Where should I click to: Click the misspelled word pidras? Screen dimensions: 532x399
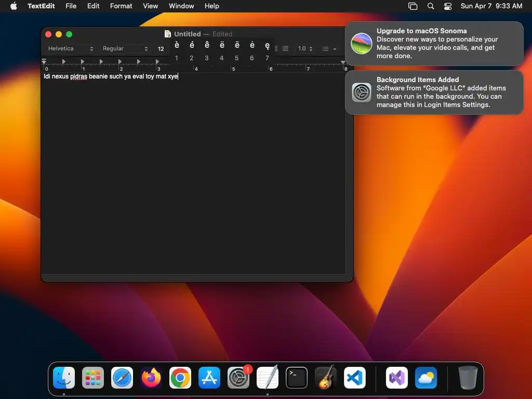tap(79, 76)
